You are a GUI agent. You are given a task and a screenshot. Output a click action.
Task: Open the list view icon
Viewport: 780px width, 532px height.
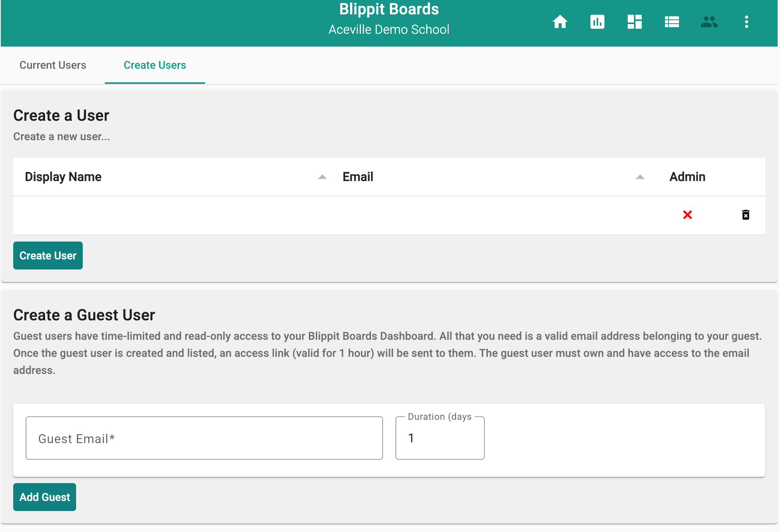pyautogui.click(x=672, y=23)
